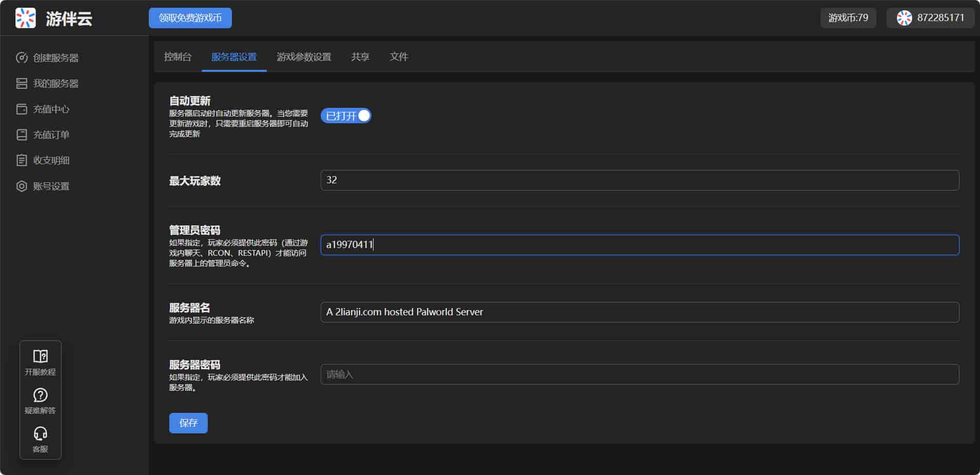Click the 游伴云 logo icon
The width and height of the screenshot is (980, 475).
click(26, 18)
